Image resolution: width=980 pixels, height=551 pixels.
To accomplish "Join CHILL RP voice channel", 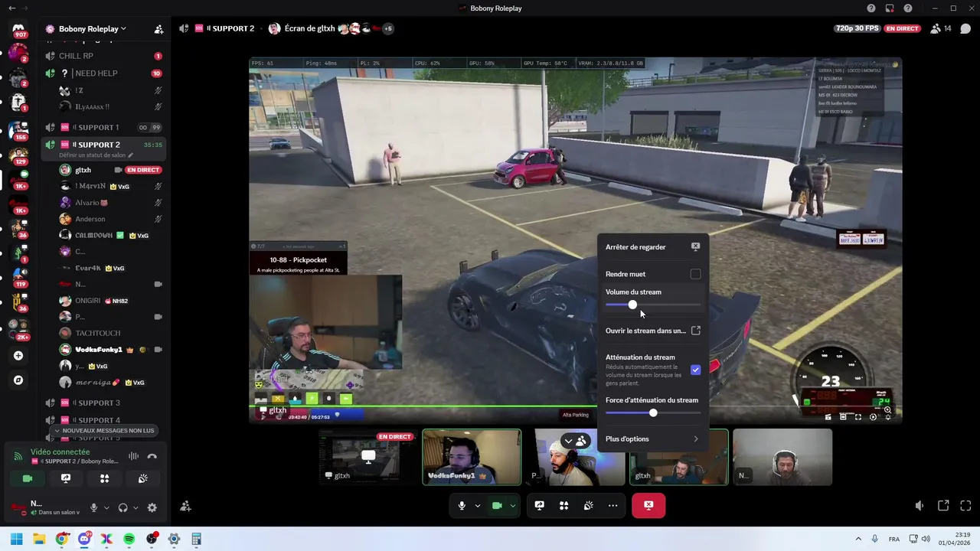I will [x=103, y=56].
